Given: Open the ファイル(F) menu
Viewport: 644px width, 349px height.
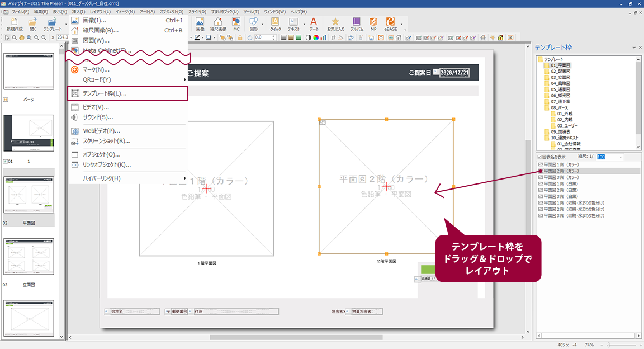Looking at the screenshot, I should [20, 12].
